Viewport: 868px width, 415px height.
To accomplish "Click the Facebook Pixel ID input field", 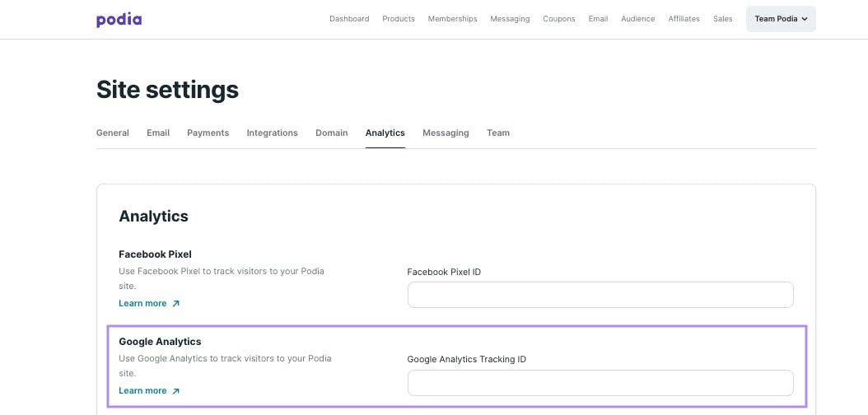I will click(600, 295).
